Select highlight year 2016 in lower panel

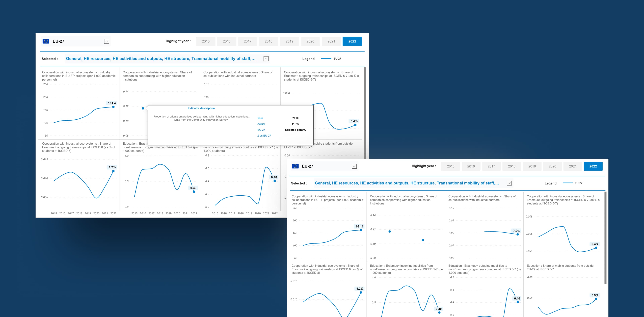point(471,166)
